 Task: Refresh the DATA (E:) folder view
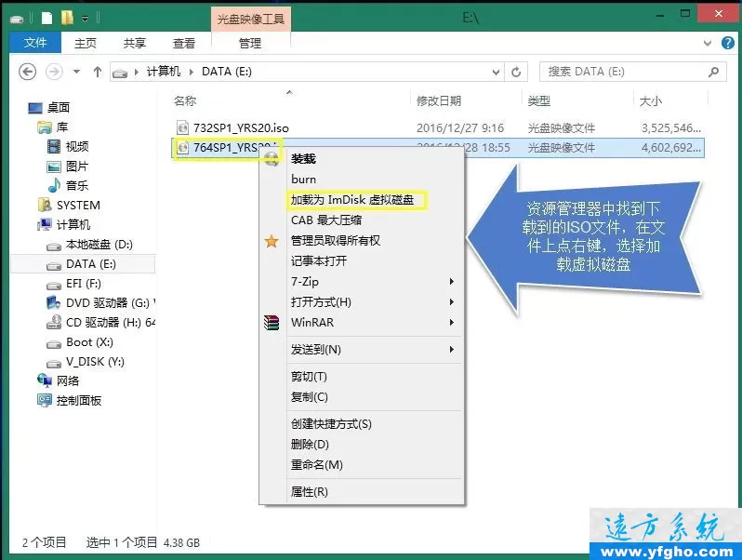click(x=516, y=72)
